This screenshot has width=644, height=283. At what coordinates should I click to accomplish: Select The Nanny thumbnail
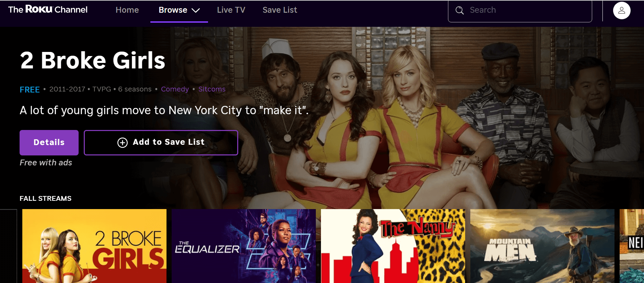393,246
